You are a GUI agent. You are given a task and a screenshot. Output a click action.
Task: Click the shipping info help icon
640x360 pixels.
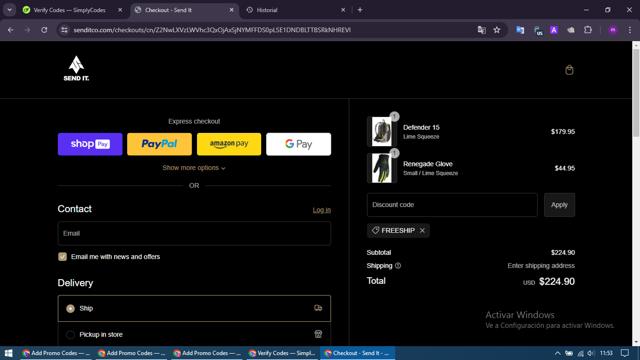point(398,266)
